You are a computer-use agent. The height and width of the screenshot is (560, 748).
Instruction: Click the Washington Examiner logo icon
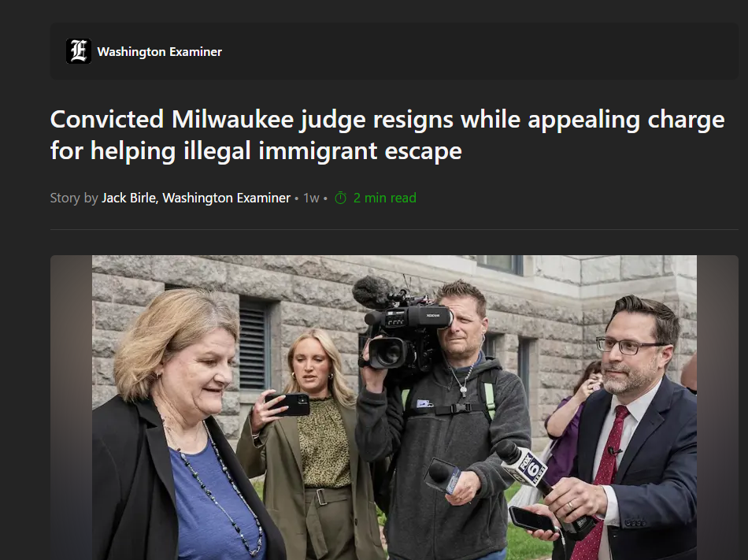[x=79, y=51]
